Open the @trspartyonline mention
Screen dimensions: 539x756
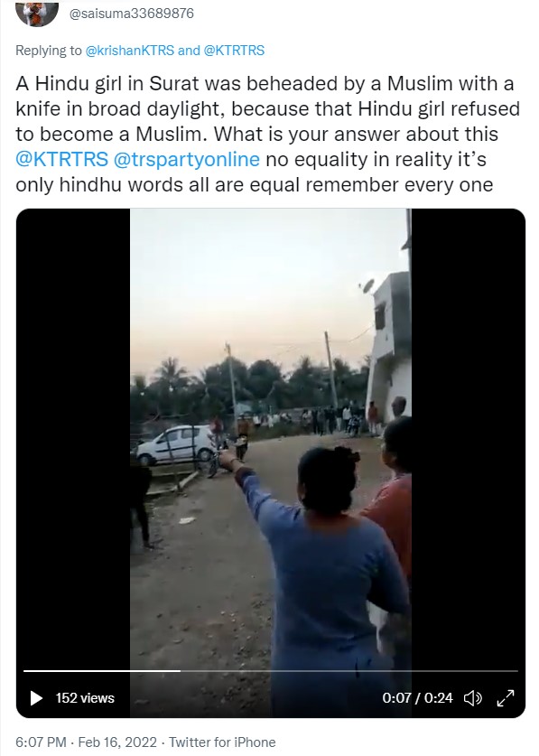point(186,159)
